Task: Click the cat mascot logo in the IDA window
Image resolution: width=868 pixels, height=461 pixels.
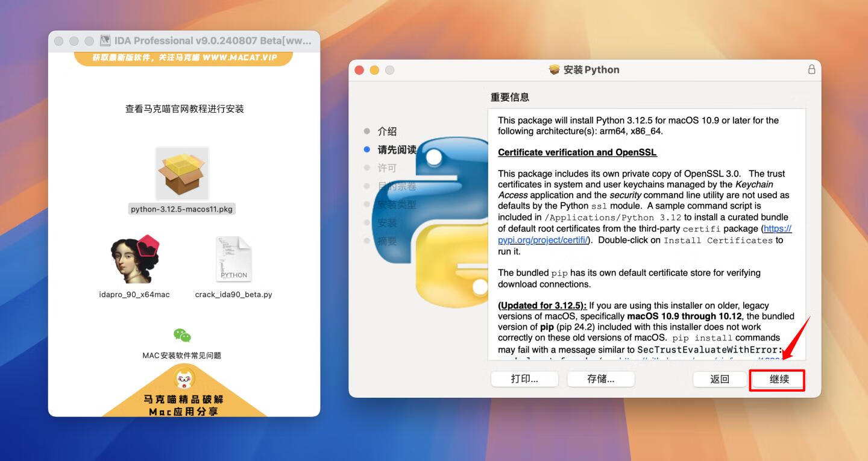Action: (x=184, y=379)
